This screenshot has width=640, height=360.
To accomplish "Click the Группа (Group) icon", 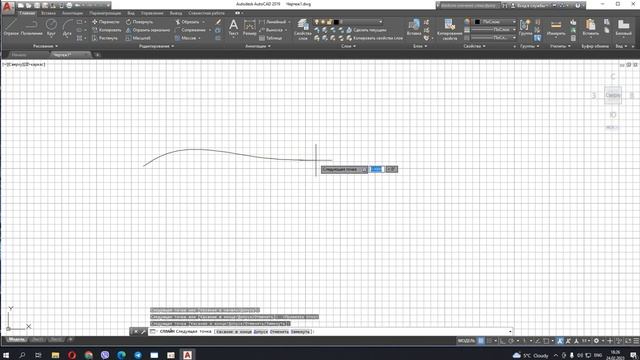I will [x=525, y=28].
